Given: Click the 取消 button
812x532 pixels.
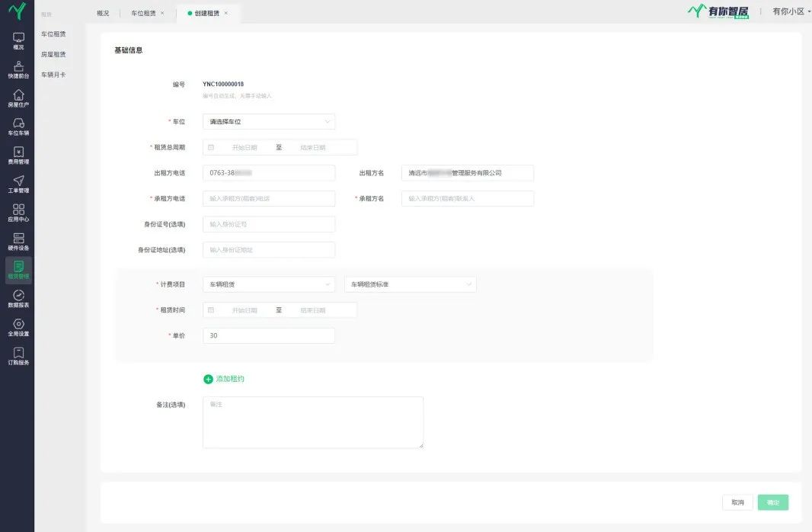Looking at the screenshot, I should click(737, 503).
